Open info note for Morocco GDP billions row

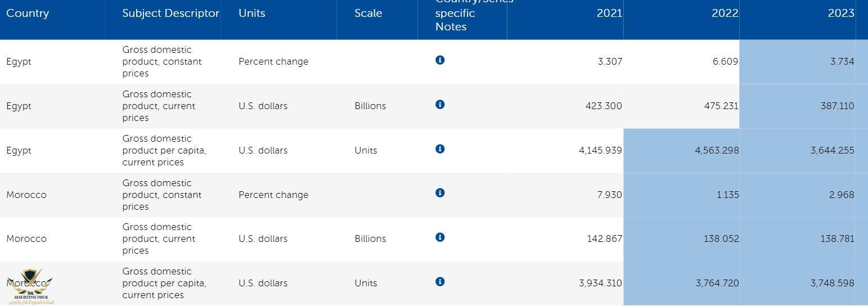pyautogui.click(x=440, y=237)
